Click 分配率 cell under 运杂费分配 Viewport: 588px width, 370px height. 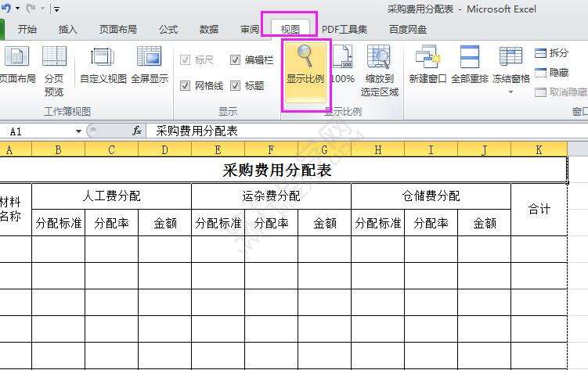point(272,223)
